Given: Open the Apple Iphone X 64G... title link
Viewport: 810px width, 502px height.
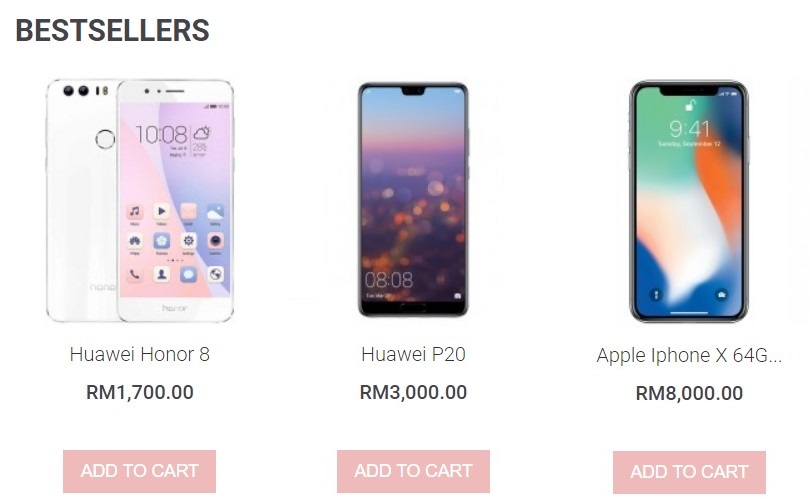Looking at the screenshot, I should click(689, 355).
